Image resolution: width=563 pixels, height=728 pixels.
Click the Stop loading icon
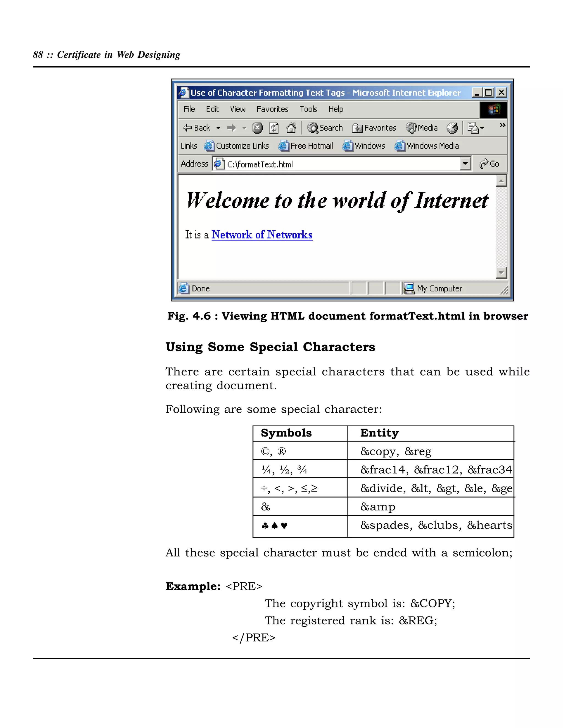tap(257, 128)
